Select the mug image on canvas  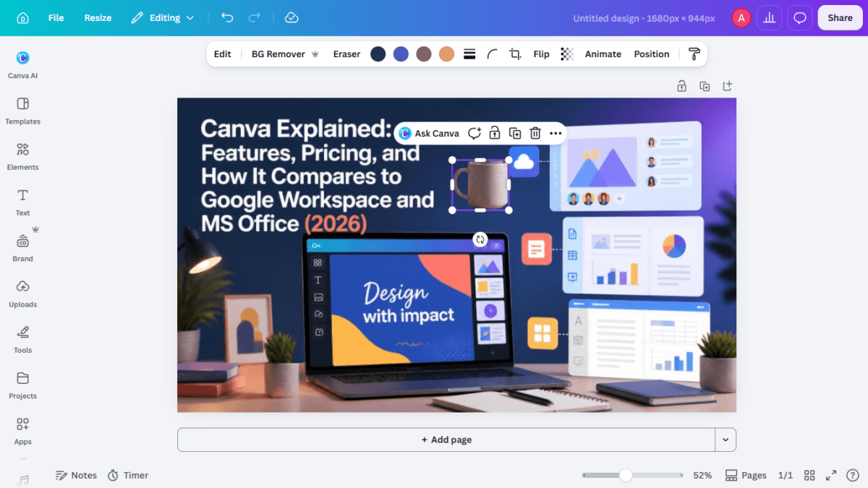(480, 185)
